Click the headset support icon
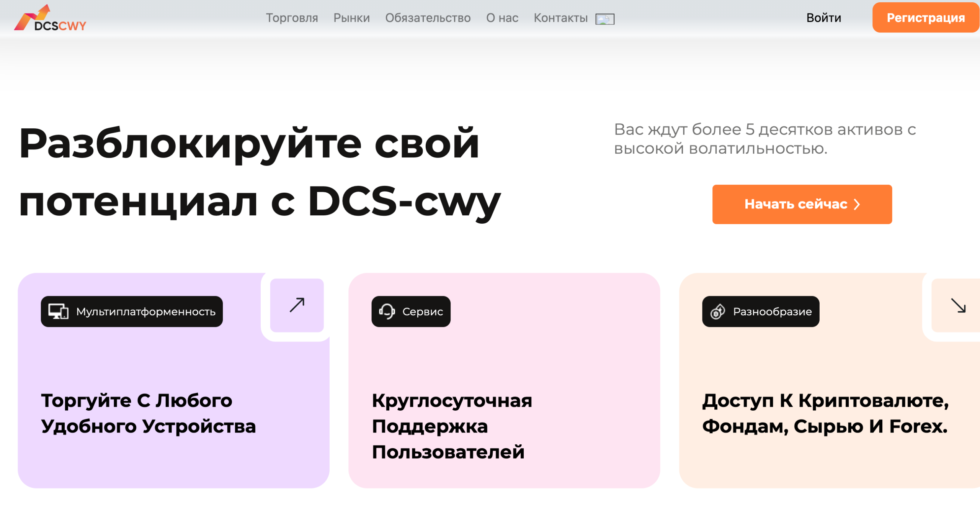This screenshot has width=980, height=508. pos(387,311)
